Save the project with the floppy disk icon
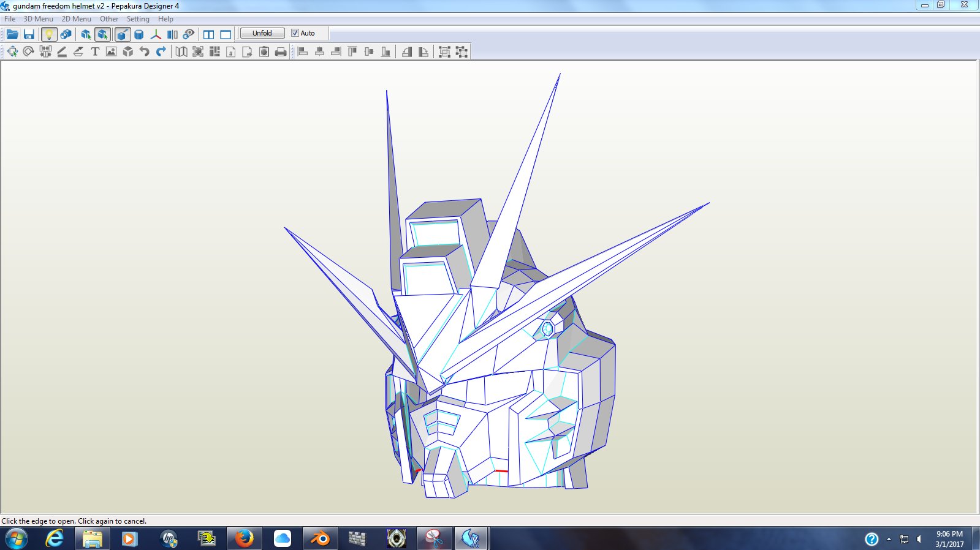The width and height of the screenshot is (980, 550). [29, 34]
